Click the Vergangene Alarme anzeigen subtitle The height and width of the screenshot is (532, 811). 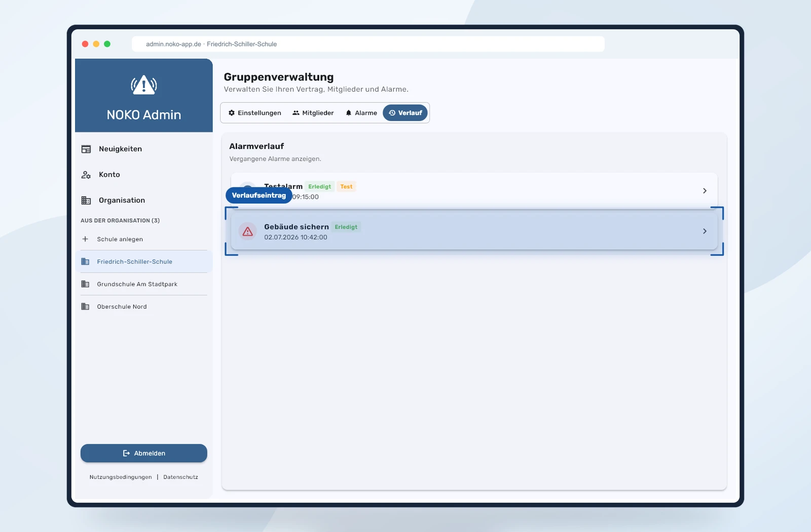click(275, 159)
